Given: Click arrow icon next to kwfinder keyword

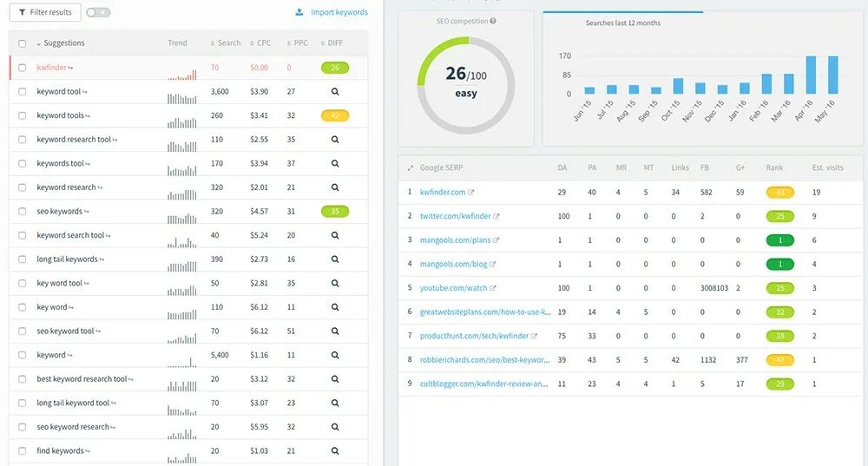Looking at the screenshot, I should coord(71,68).
